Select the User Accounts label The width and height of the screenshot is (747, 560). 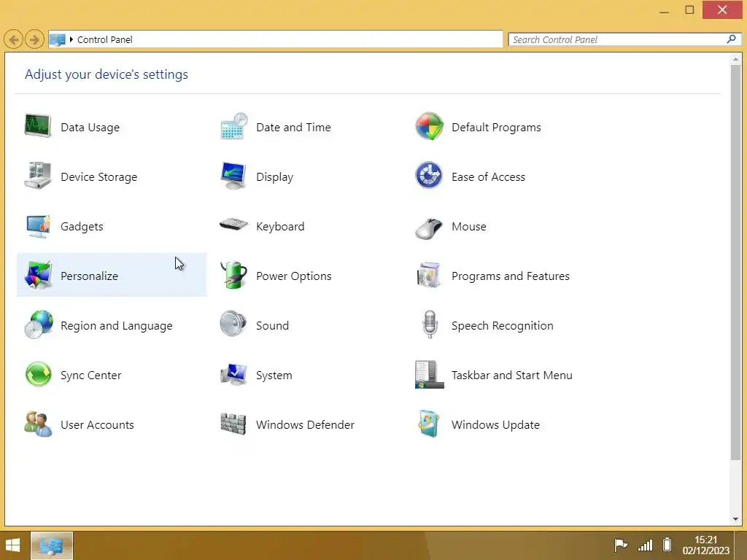coord(97,424)
